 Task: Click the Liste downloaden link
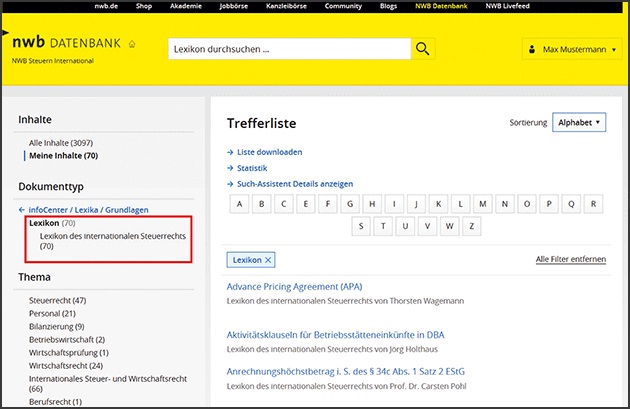(269, 152)
